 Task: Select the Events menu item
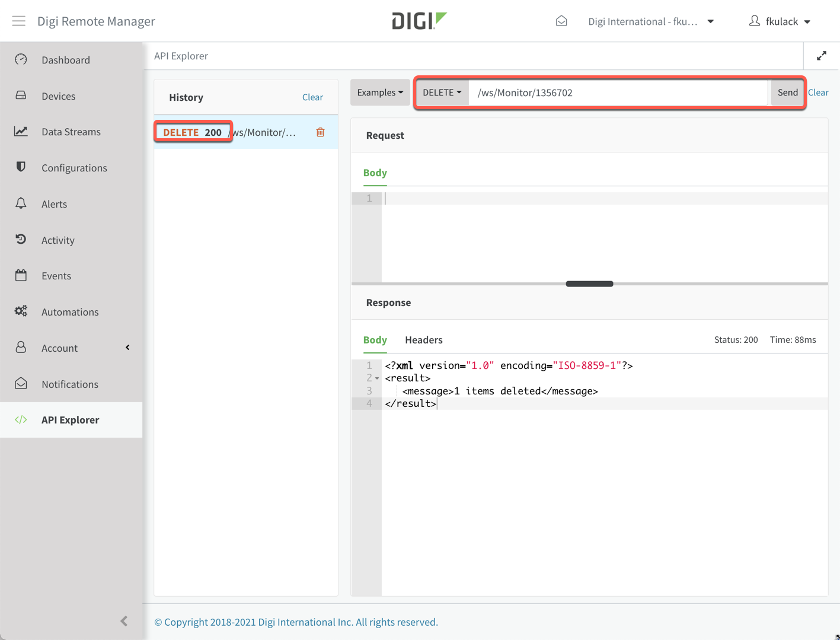56,275
